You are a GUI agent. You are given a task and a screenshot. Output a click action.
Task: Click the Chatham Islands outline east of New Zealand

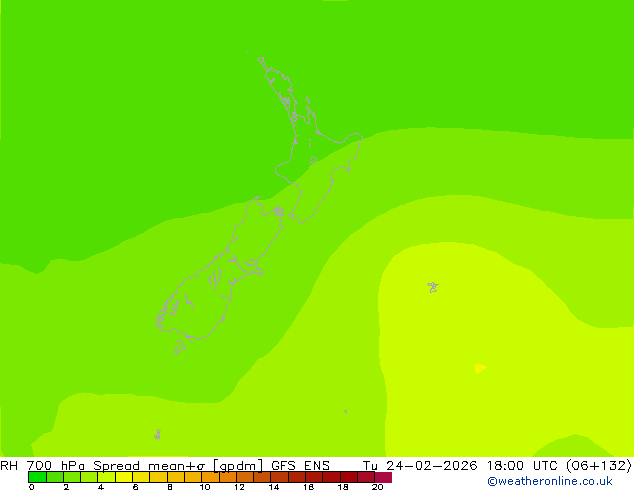tap(433, 287)
